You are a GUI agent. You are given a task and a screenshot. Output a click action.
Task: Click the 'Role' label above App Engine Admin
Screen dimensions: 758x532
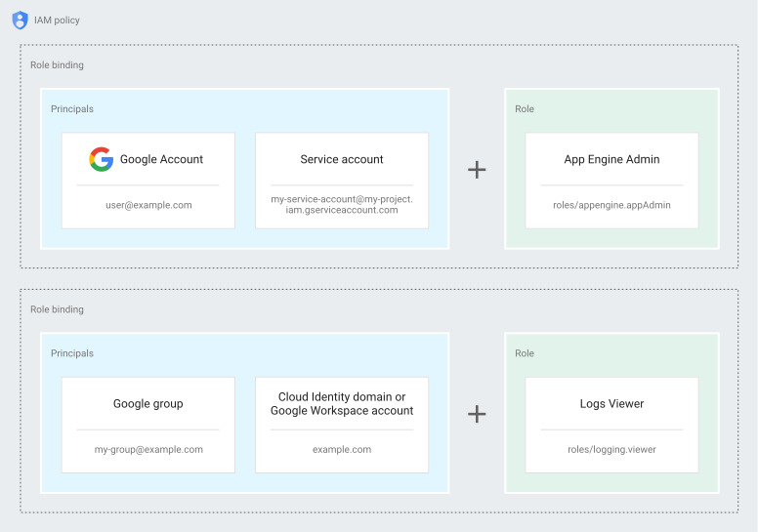click(x=525, y=109)
